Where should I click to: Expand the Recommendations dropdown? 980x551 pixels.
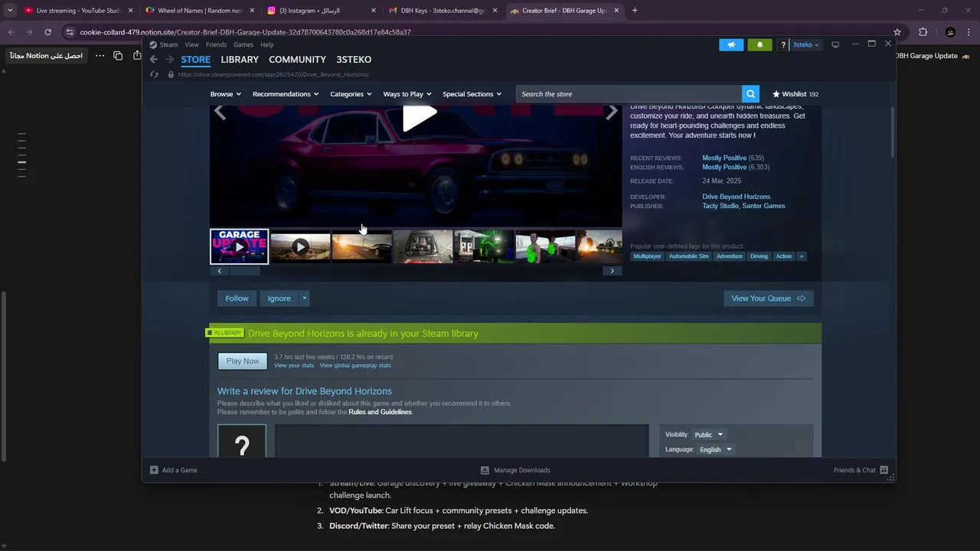click(286, 94)
